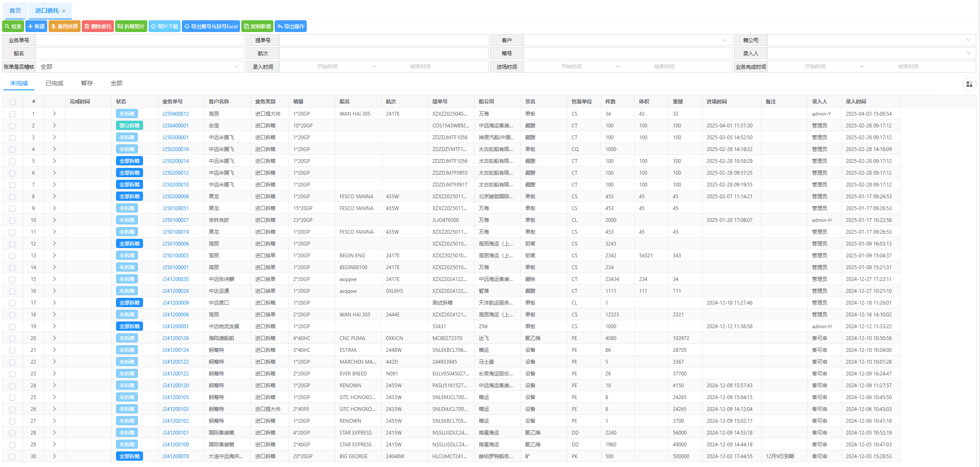Screen dimensions: 980x467
Task: Click 导出箱号与封号Excel export button
Action: point(211,26)
